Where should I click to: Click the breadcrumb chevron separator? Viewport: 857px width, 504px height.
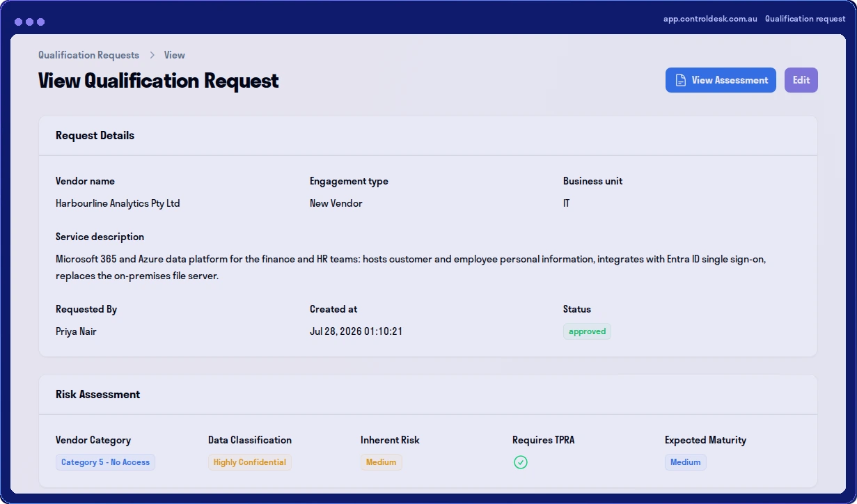152,55
